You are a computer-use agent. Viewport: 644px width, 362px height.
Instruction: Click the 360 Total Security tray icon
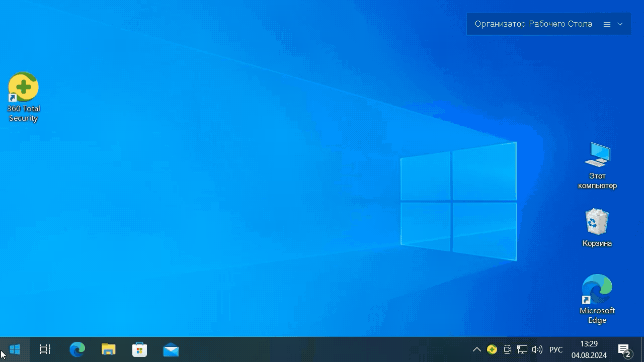click(x=492, y=349)
